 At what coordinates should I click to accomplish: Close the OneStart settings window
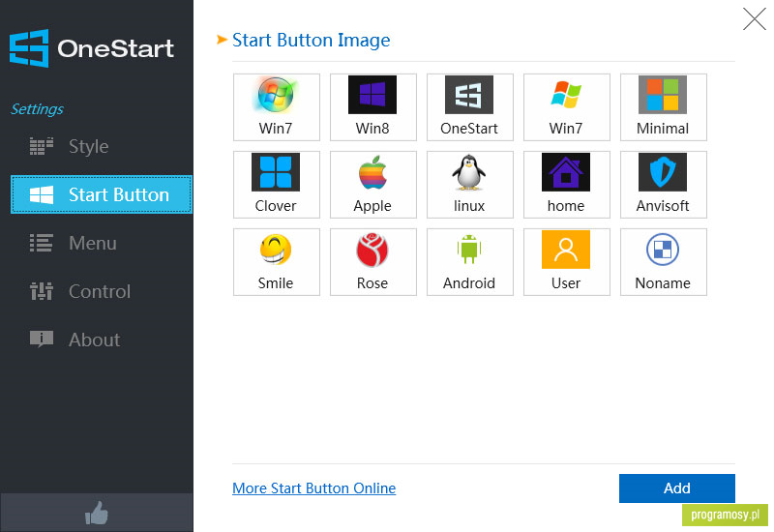(755, 19)
